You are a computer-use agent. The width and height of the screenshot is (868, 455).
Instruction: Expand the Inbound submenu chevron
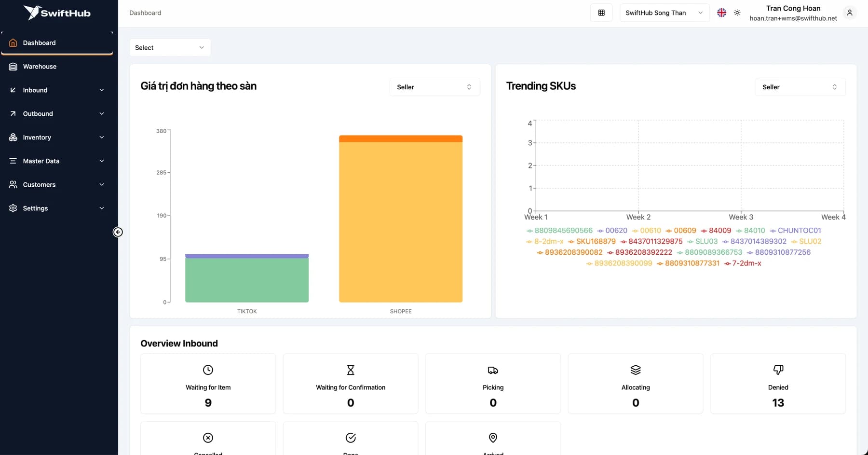102,90
